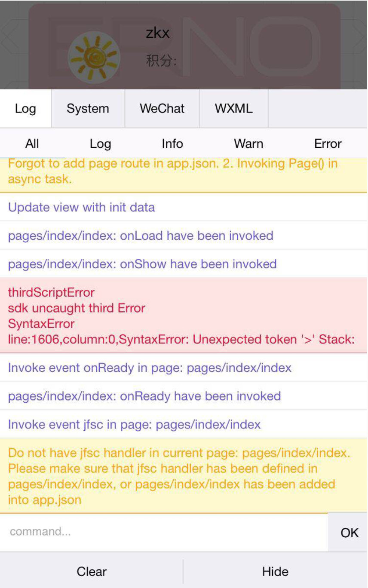This screenshot has width=368, height=588.
Task: Tap the zkx username text
Action: (158, 33)
